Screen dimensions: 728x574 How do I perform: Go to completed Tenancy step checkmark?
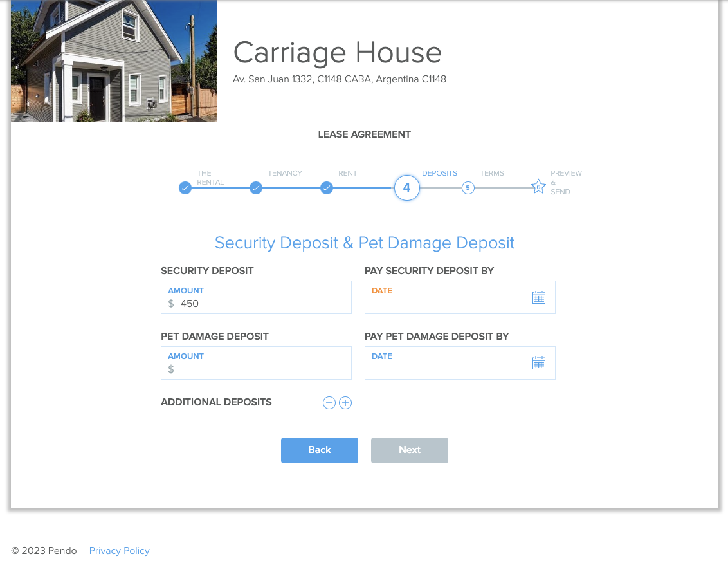[256, 188]
